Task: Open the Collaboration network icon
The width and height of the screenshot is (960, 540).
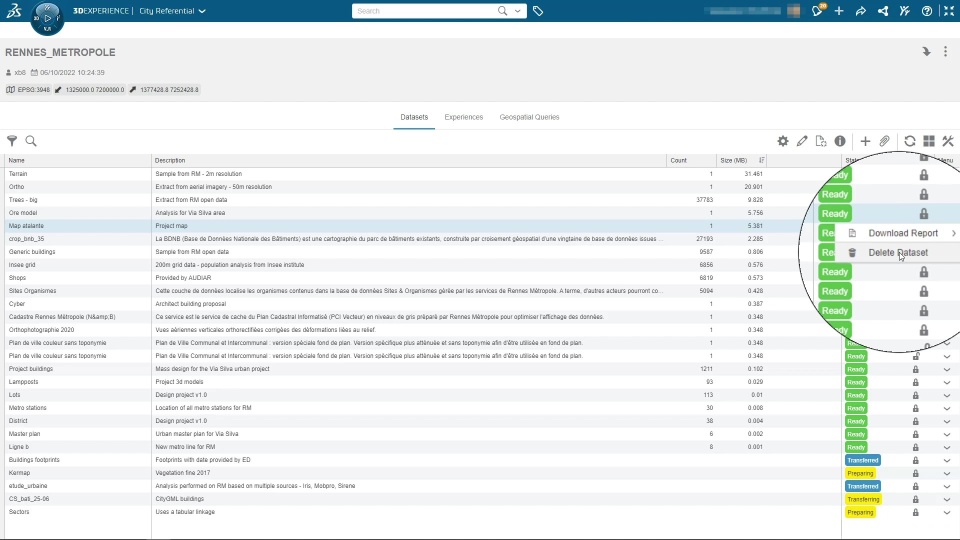Action: tap(883, 11)
